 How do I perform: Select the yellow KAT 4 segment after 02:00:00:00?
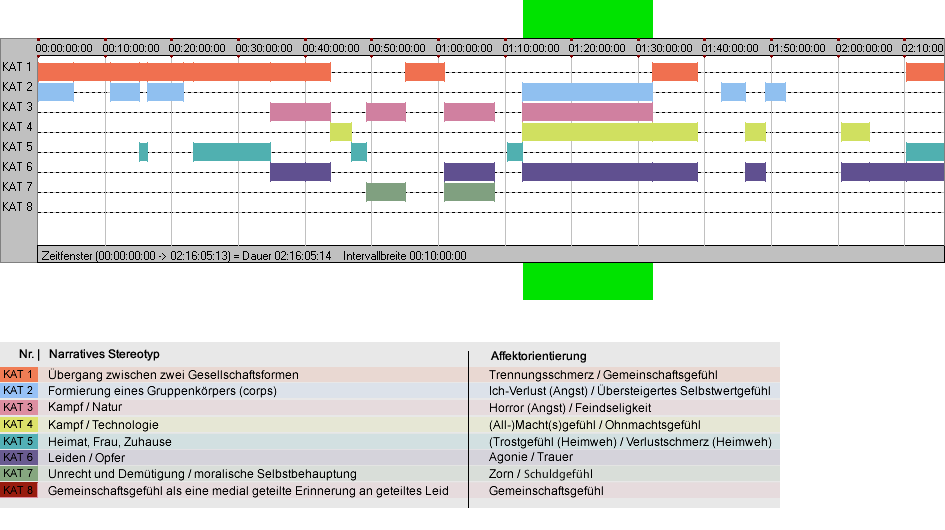855,131
